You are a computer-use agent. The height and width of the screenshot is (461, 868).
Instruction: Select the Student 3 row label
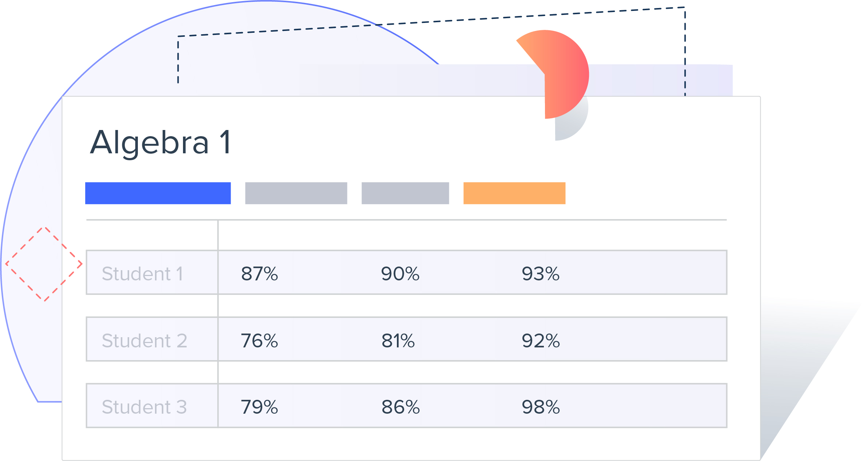(144, 407)
